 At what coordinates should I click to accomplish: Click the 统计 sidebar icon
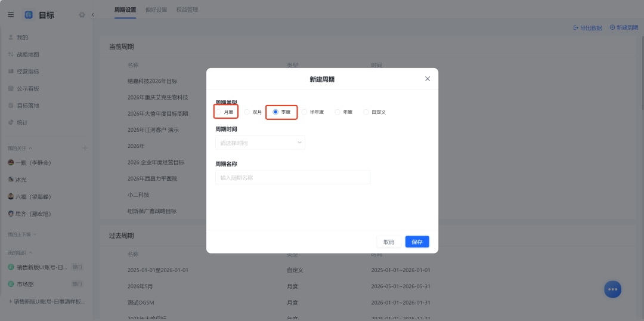click(x=11, y=122)
